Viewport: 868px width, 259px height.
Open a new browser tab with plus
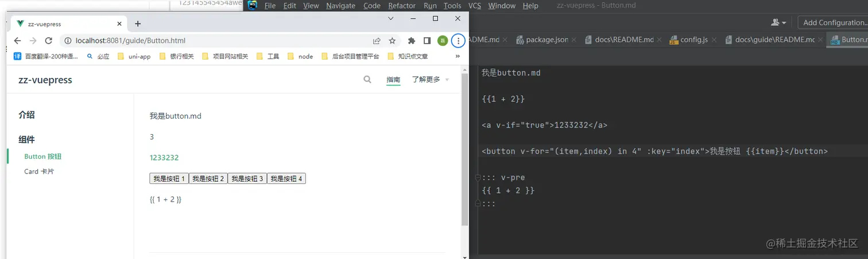tap(138, 23)
